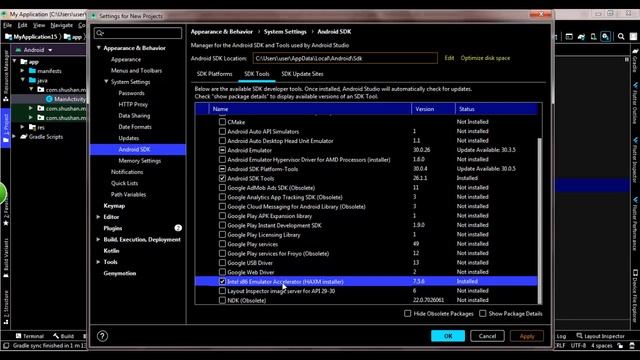Click the Sync Project with Gradle Files icon
This screenshot has width=640, height=360.
tap(581, 37)
